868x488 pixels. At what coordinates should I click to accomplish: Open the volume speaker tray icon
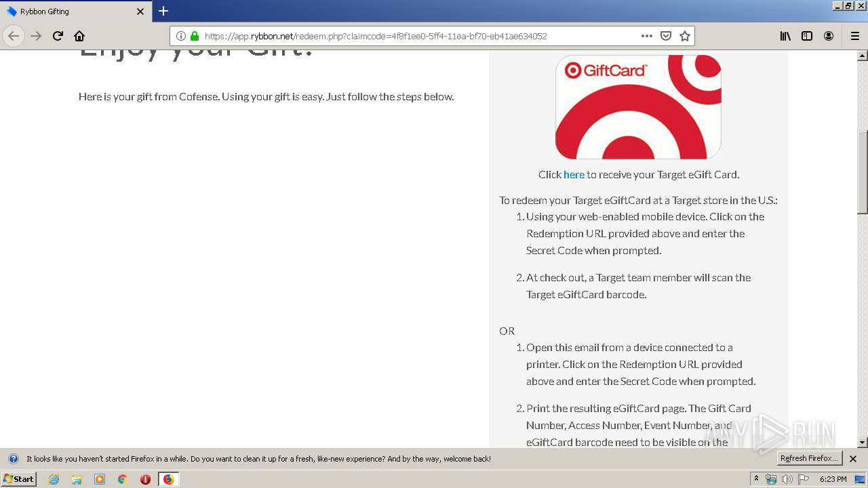(787, 479)
